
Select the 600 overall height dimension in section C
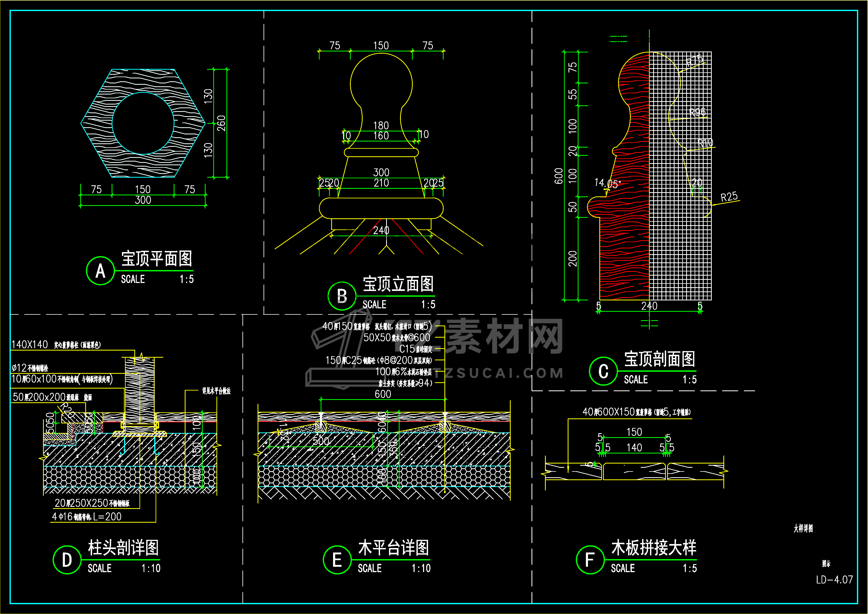pyautogui.click(x=558, y=176)
